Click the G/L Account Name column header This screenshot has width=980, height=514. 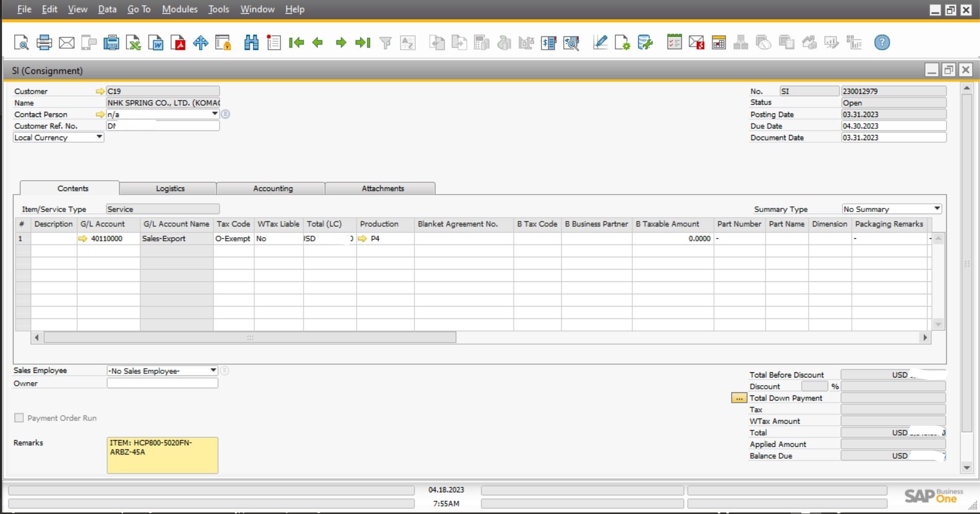point(177,224)
